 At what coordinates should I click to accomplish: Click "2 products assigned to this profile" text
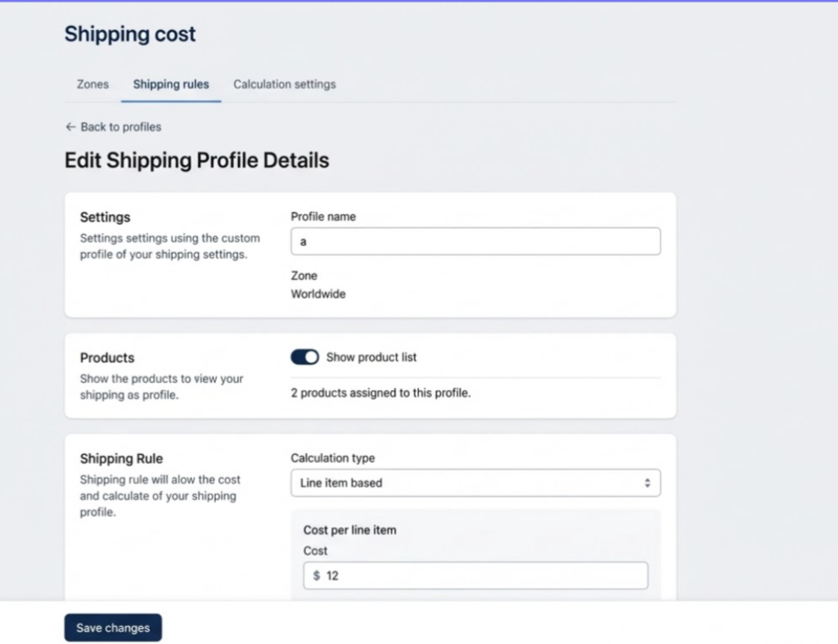tap(381, 393)
